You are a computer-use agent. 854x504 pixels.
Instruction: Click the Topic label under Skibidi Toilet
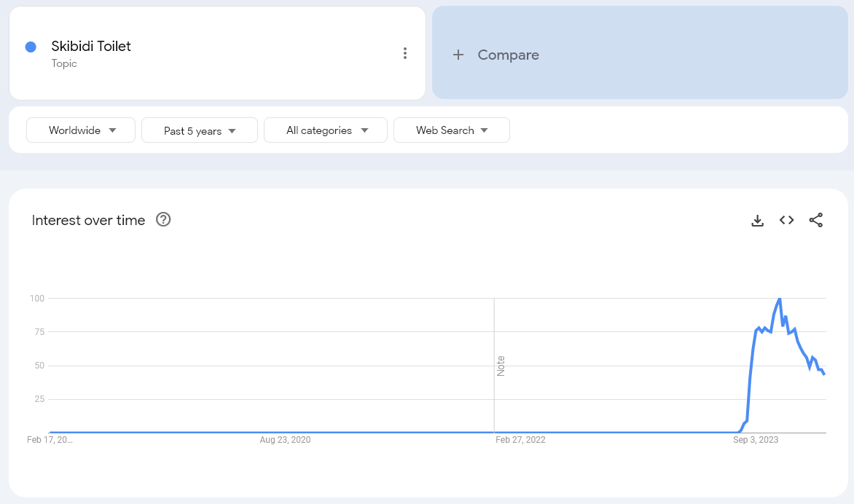coord(64,63)
